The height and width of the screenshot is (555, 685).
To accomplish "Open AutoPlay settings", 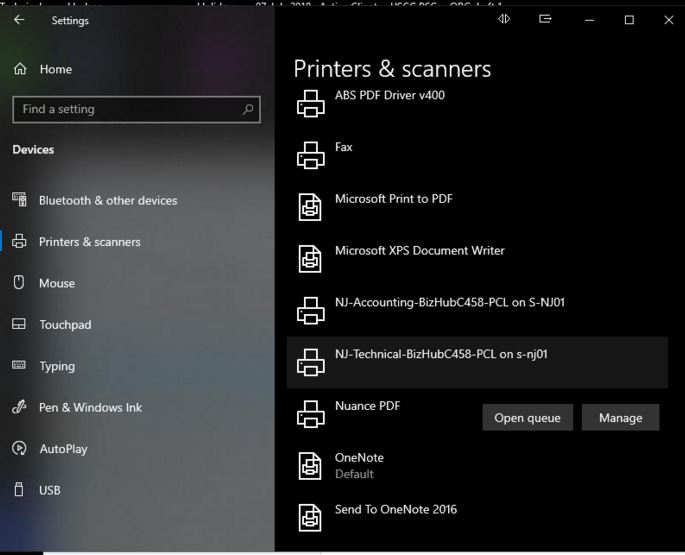I will [x=63, y=449].
